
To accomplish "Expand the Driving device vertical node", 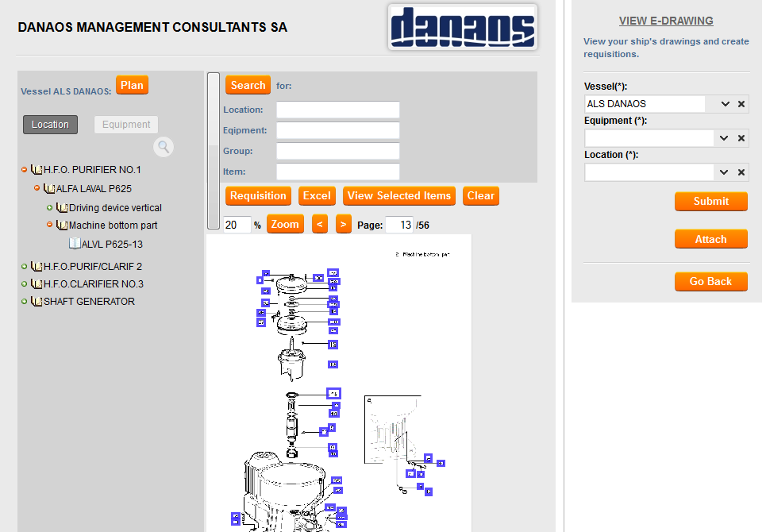I will click(x=49, y=207).
